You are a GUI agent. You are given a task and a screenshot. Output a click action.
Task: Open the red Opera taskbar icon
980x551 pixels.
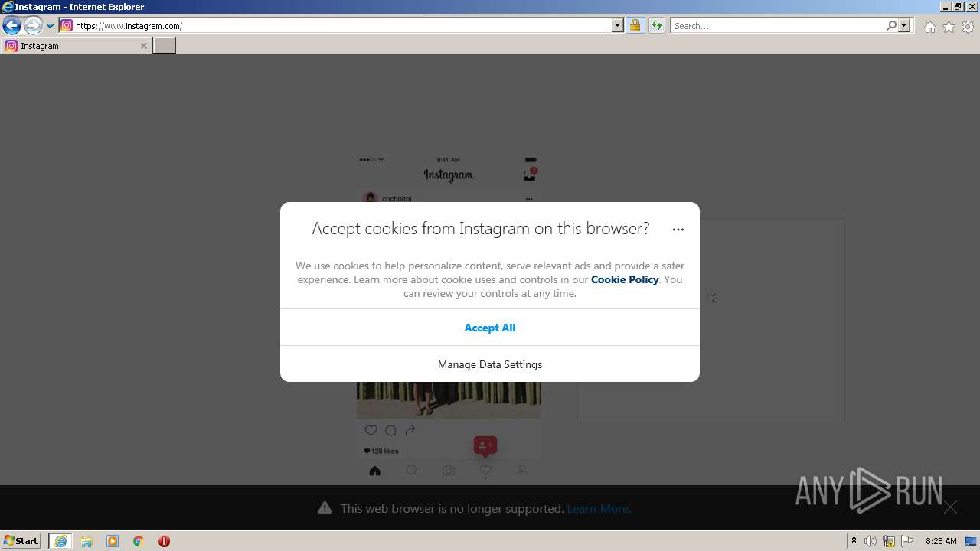(x=164, y=541)
